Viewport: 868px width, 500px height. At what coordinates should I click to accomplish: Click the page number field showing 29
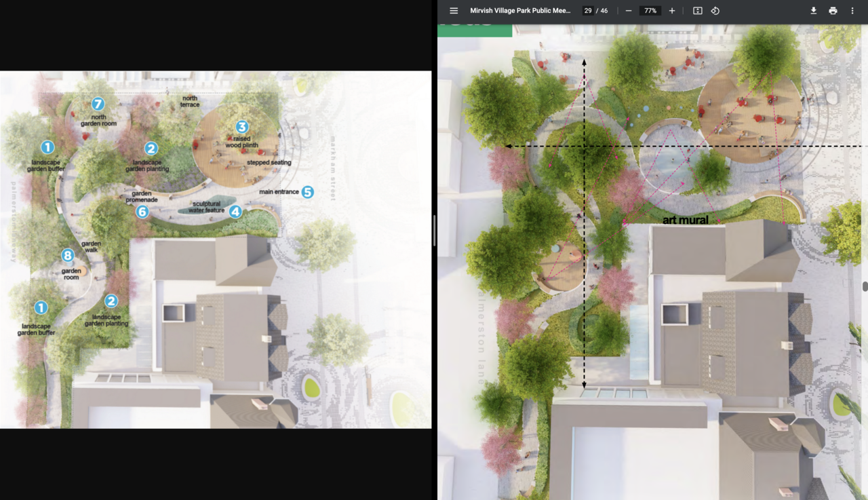tap(587, 11)
